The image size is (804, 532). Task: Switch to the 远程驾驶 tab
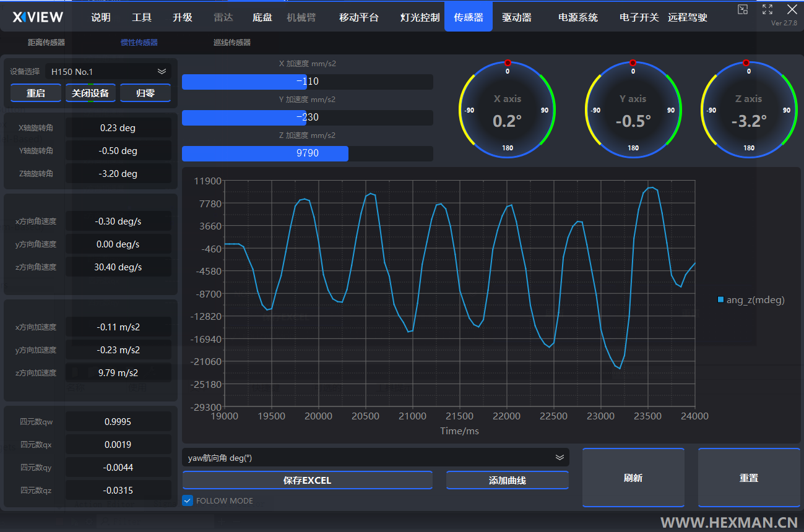coord(688,17)
